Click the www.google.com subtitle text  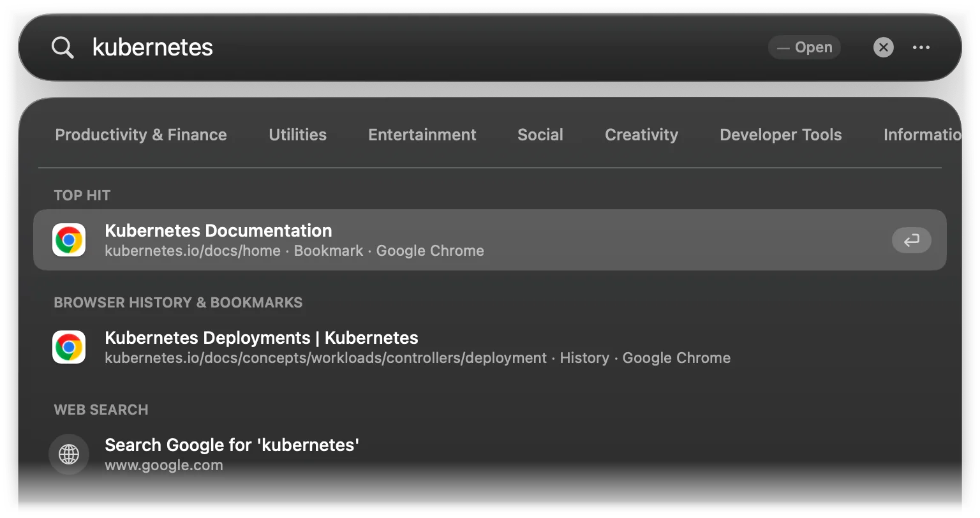point(164,465)
